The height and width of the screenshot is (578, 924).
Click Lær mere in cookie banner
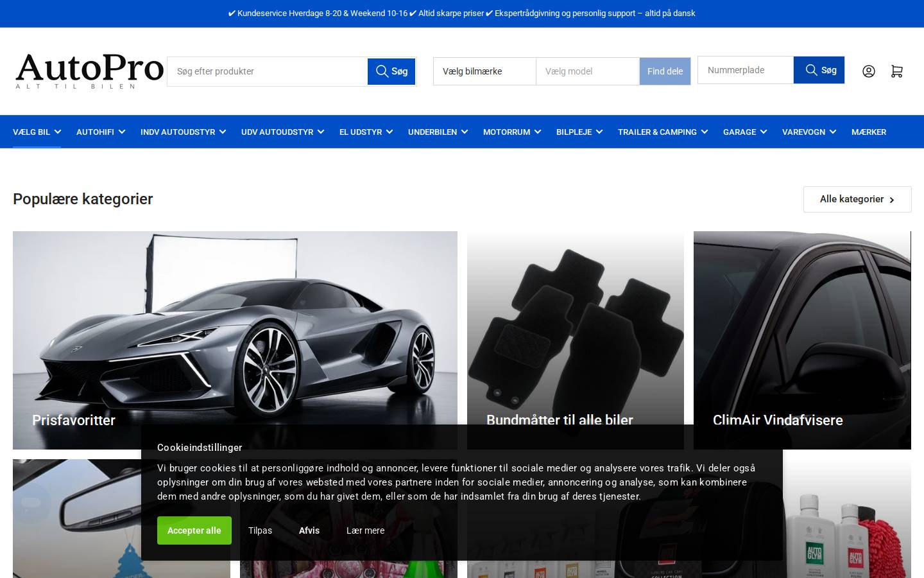pyautogui.click(x=366, y=530)
